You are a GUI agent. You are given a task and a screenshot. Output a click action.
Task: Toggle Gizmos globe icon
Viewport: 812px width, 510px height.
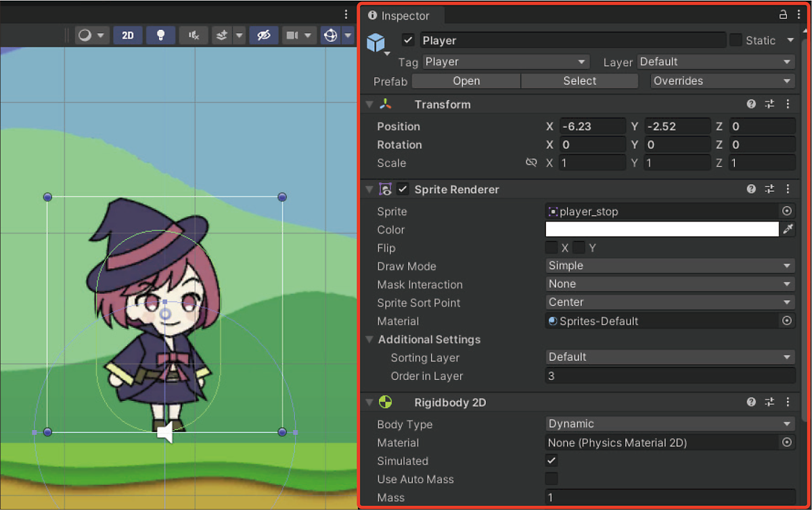click(331, 35)
